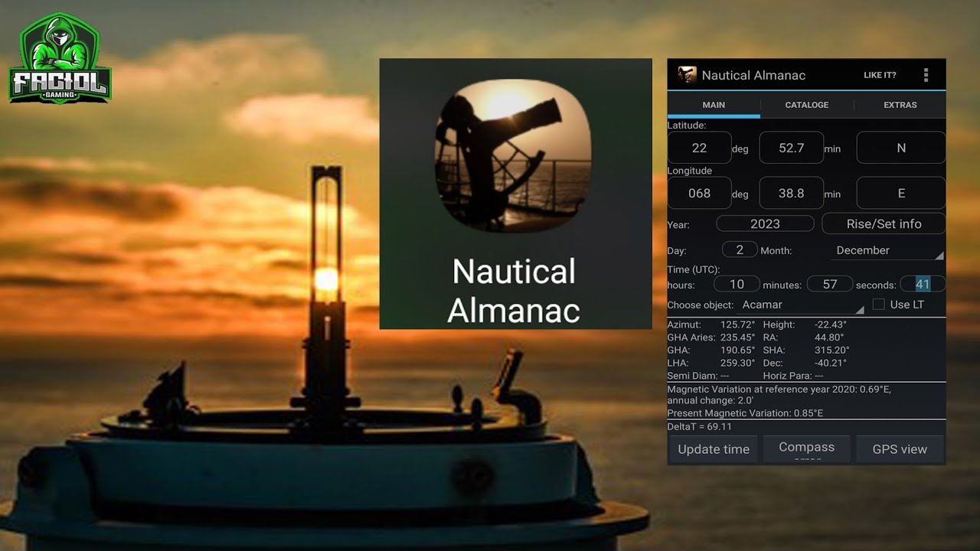Image resolution: width=980 pixels, height=551 pixels.
Task: Click the Dec value -40.21°
Action: pos(830,363)
